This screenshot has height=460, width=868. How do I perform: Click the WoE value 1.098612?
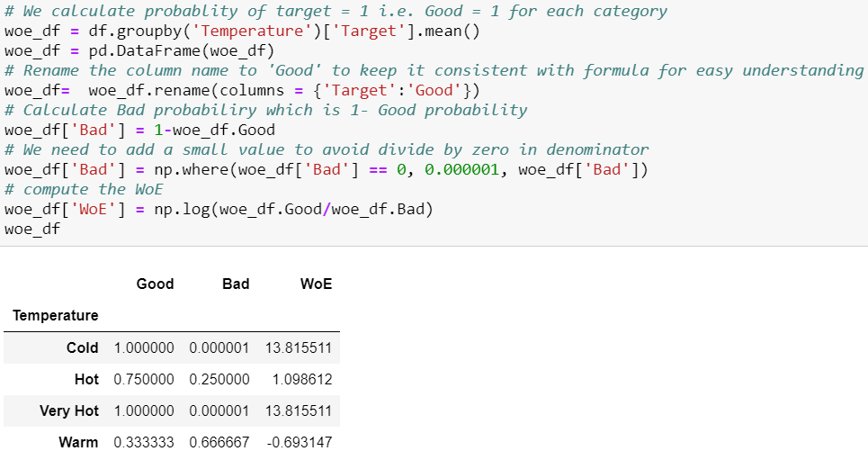(302, 379)
